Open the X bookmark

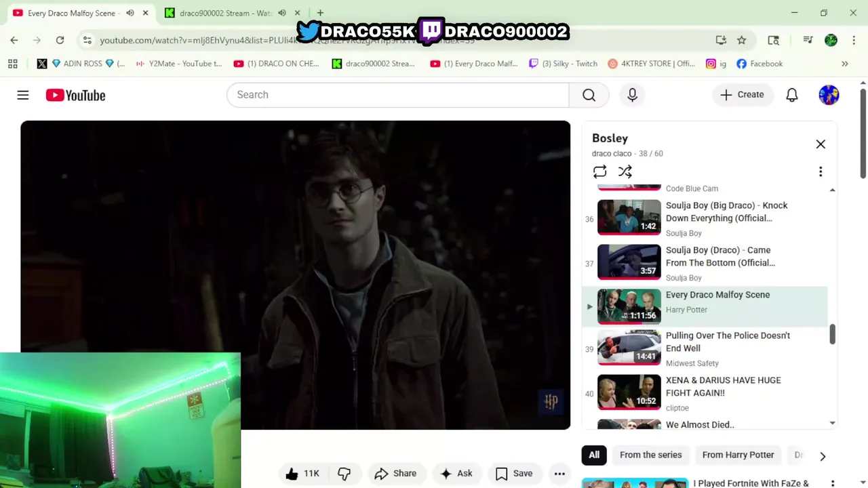(x=42, y=64)
